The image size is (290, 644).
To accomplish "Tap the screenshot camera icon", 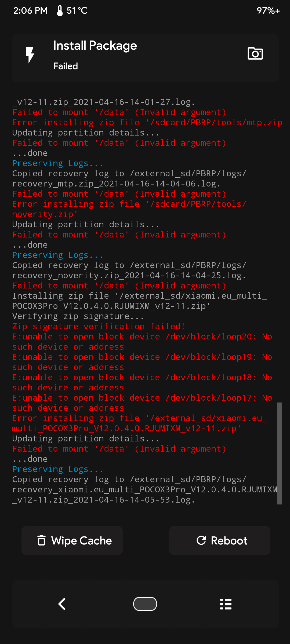I will pos(255,54).
